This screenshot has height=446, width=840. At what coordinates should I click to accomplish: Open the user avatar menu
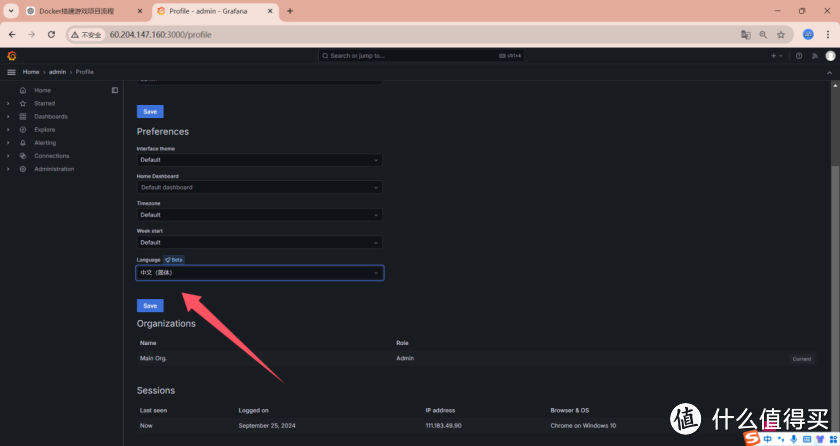(830, 56)
